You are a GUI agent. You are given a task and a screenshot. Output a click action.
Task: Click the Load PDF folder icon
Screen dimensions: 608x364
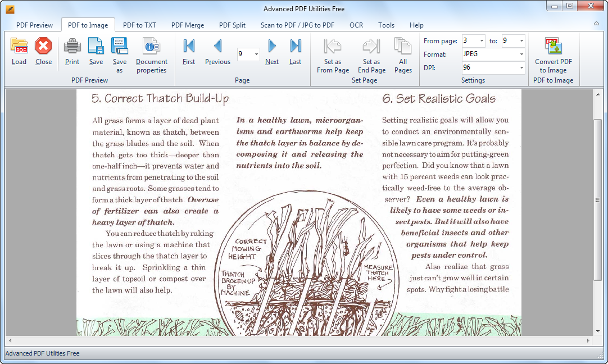coord(19,46)
